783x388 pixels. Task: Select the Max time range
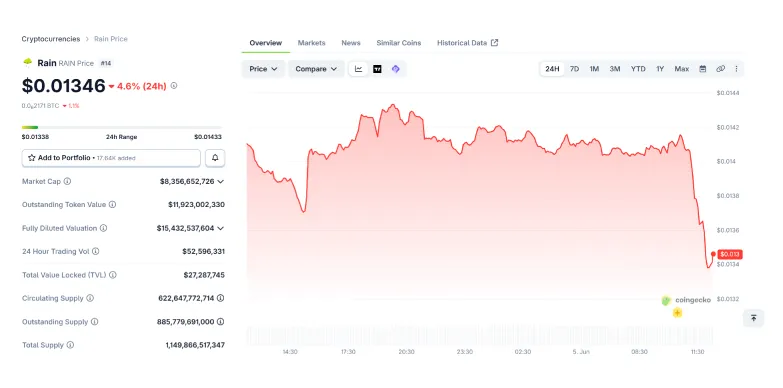click(x=682, y=69)
